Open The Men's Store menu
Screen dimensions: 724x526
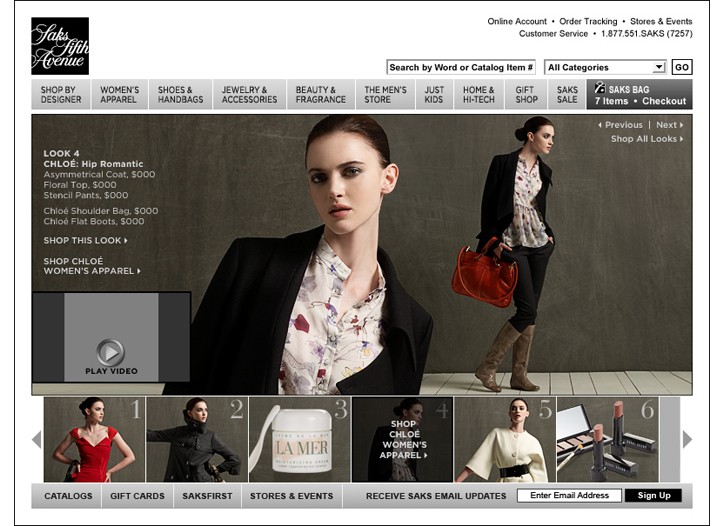click(x=386, y=95)
